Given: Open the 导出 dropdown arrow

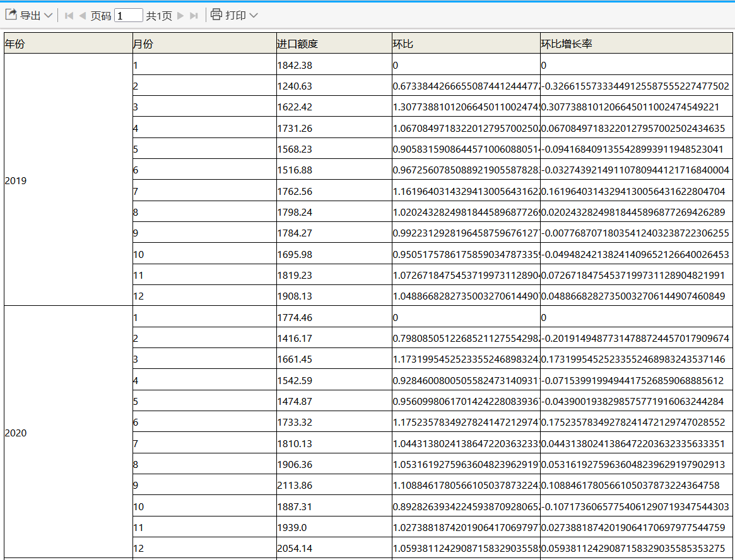Looking at the screenshot, I should (x=48, y=16).
